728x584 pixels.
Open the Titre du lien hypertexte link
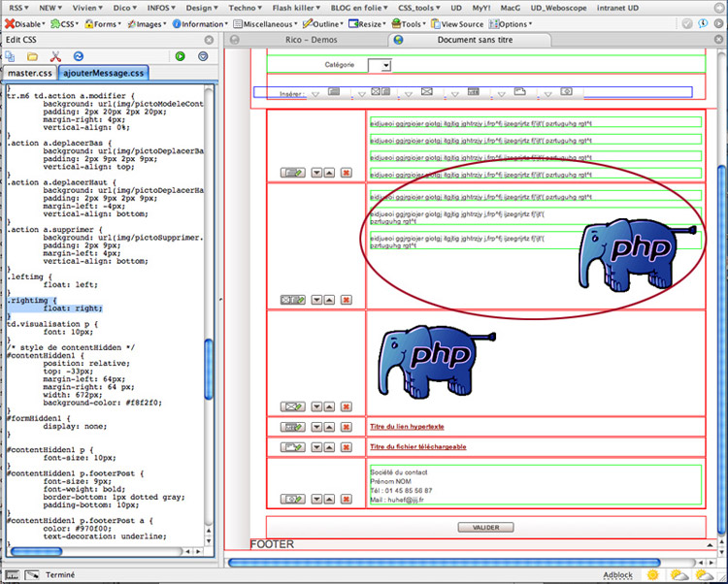[406, 427]
